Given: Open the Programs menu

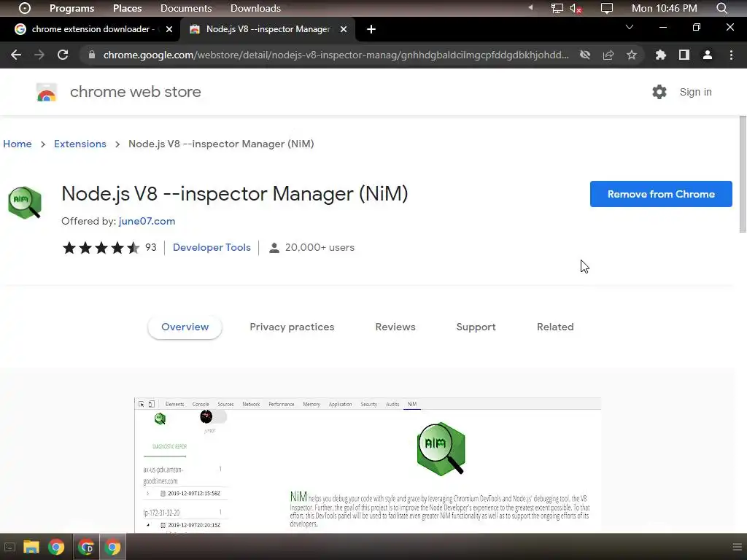Looking at the screenshot, I should [x=72, y=8].
